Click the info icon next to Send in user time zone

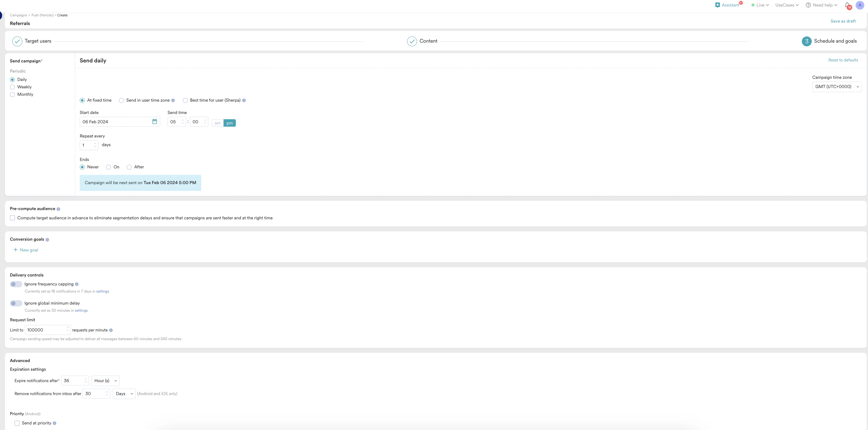coord(173,100)
